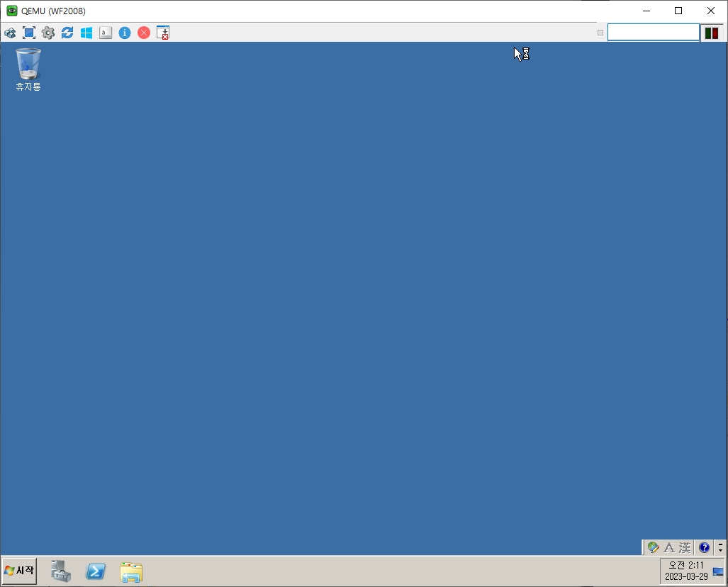
Task: Disconnect session with red X icon
Action: tap(144, 33)
